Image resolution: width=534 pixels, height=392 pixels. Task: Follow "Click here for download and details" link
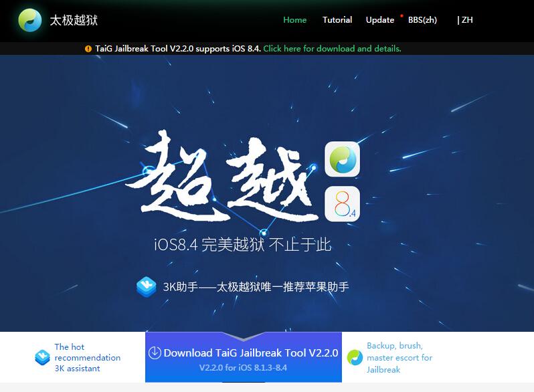[332, 49]
